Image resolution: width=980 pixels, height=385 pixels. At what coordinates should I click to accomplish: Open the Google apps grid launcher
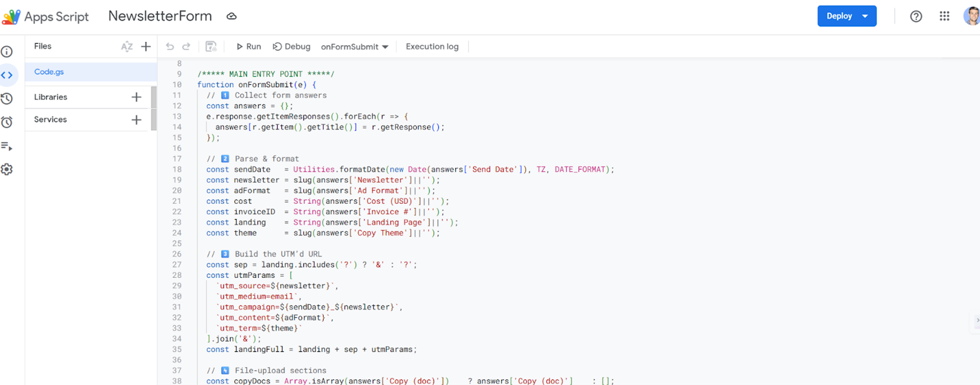[x=944, y=16]
